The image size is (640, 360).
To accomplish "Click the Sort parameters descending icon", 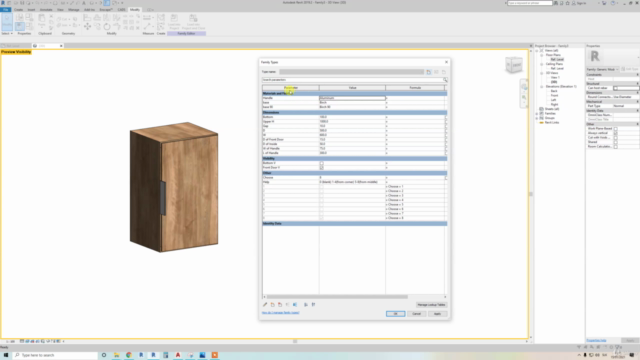I will coord(313,304).
